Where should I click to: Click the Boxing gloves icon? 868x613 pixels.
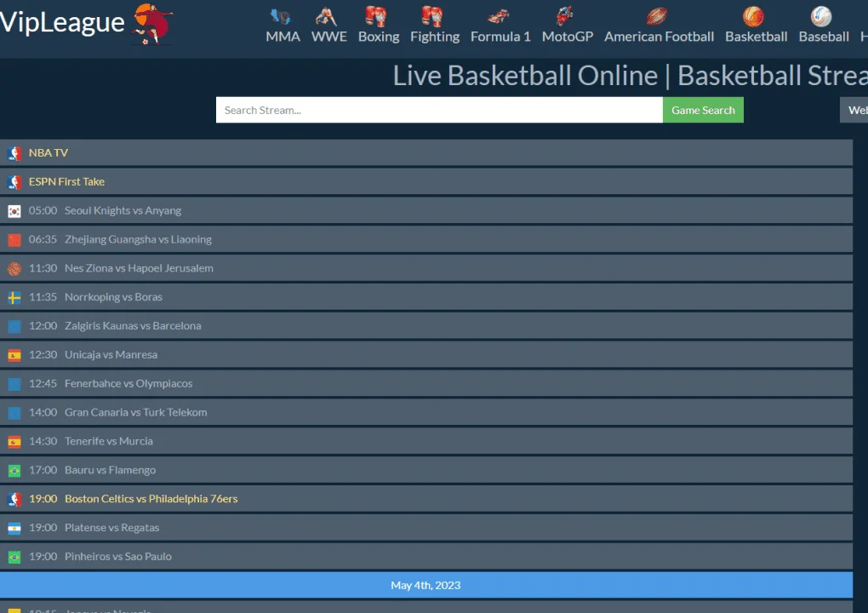pos(376,16)
